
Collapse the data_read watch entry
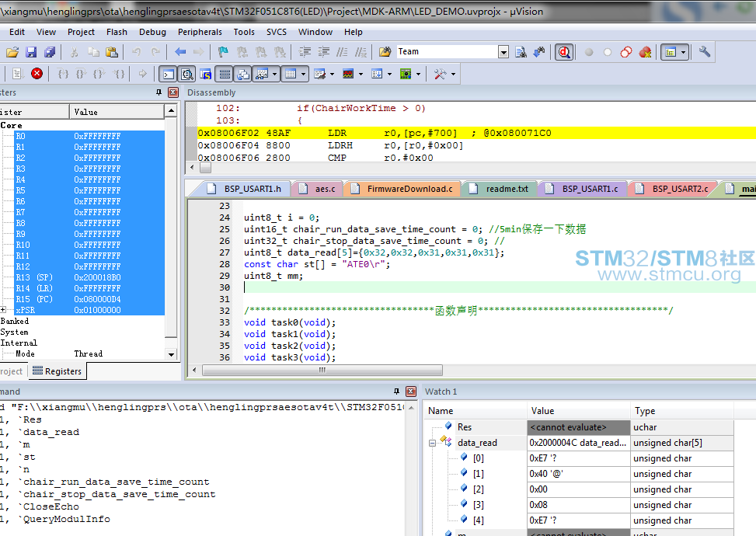(x=433, y=443)
